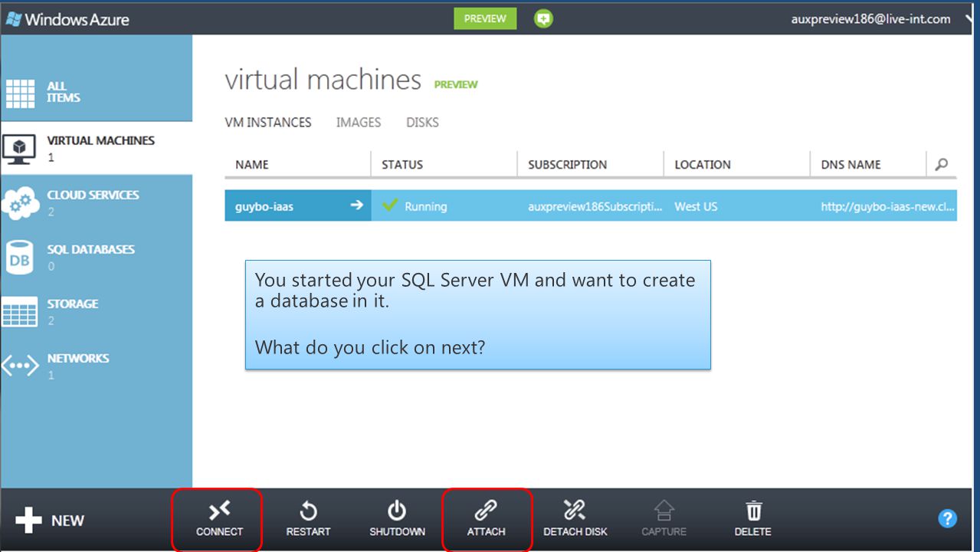This screenshot has height=552, width=980.
Task: Click the Detach Disk command
Action: [575, 520]
